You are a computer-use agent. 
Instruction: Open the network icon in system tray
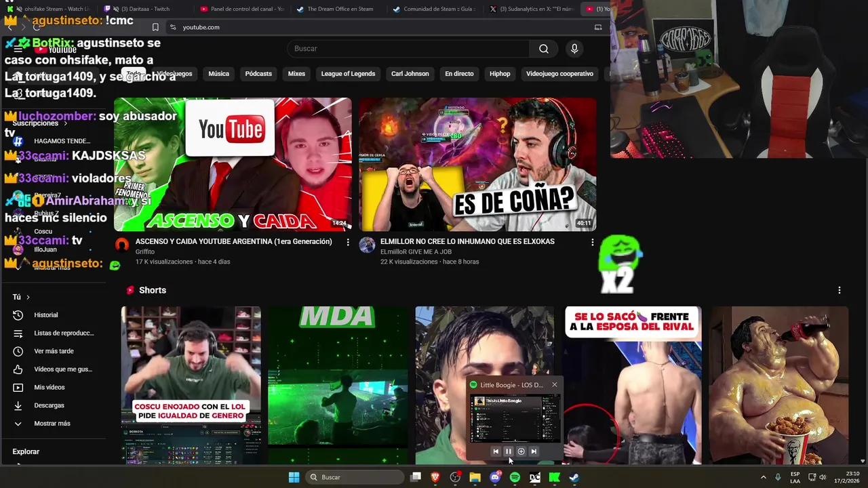[812, 477]
